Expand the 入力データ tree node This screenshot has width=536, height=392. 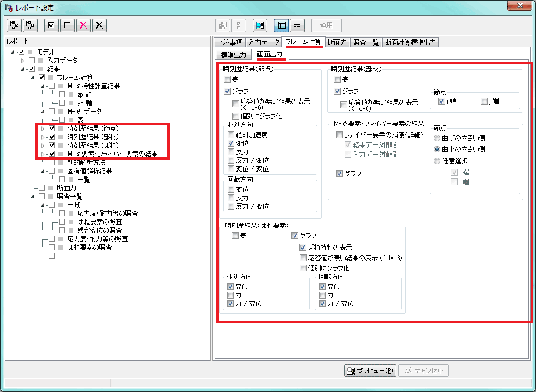click(x=22, y=61)
